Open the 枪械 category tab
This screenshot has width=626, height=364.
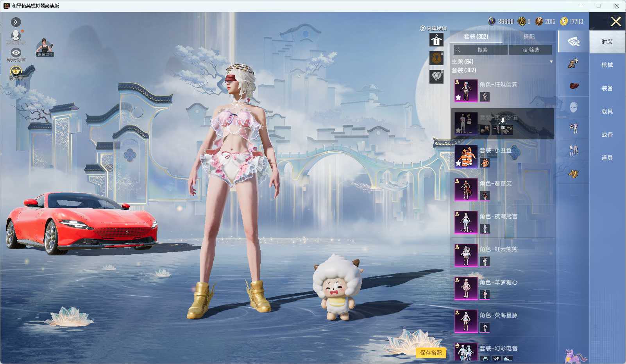(x=607, y=65)
